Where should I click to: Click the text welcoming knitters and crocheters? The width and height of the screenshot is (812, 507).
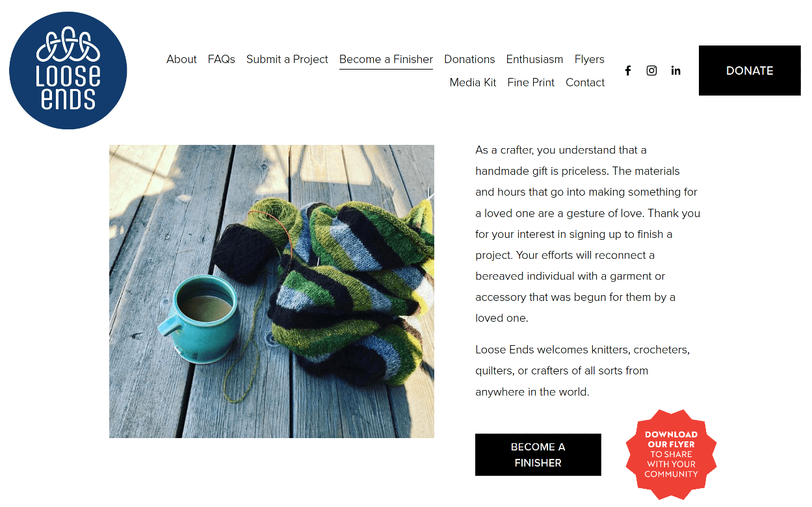[583, 370]
